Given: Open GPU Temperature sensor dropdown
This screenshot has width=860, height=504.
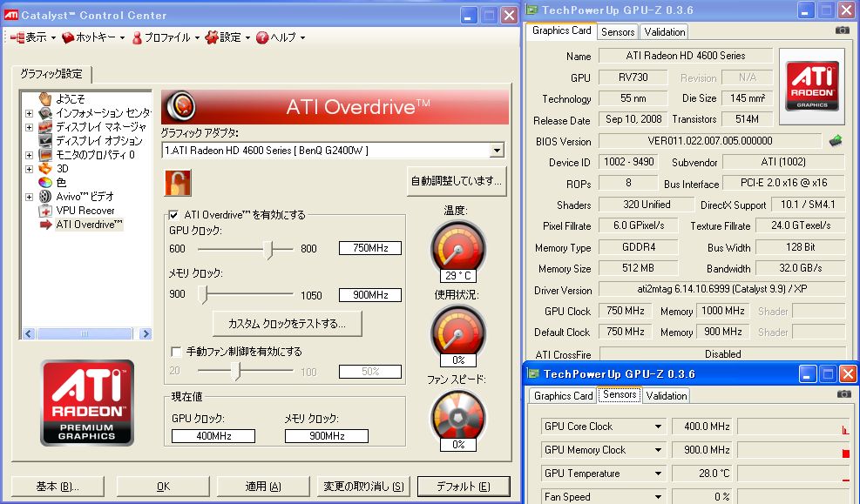Looking at the screenshot, I should [658, 474].
